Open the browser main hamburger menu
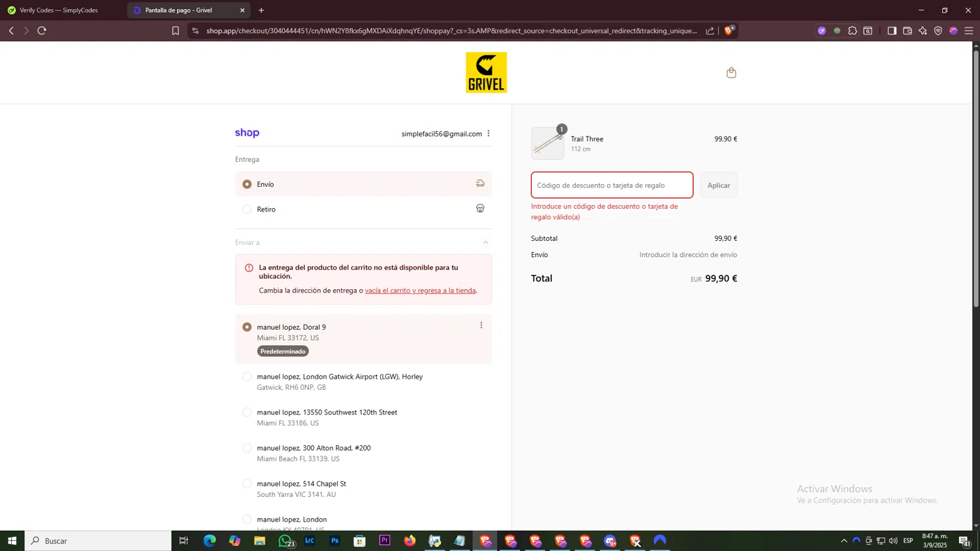Screen dimensions: 980x551 coord(969,31)
